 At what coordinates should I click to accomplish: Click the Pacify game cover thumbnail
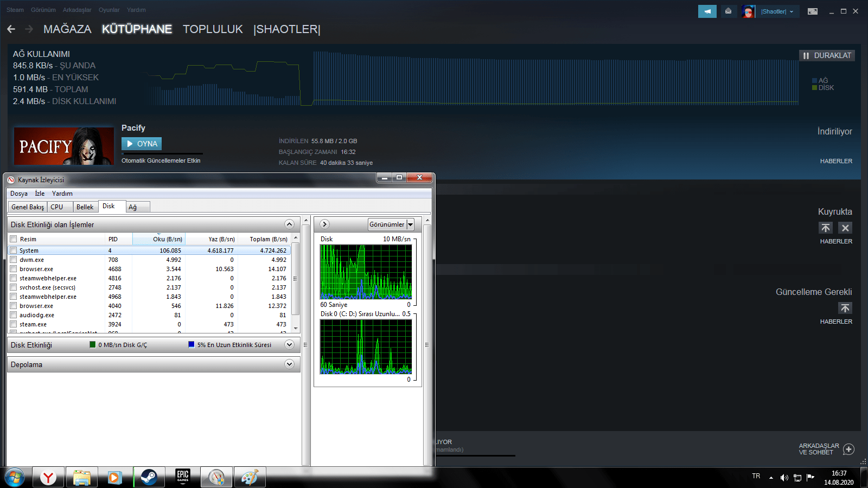(x=63, y=146)
